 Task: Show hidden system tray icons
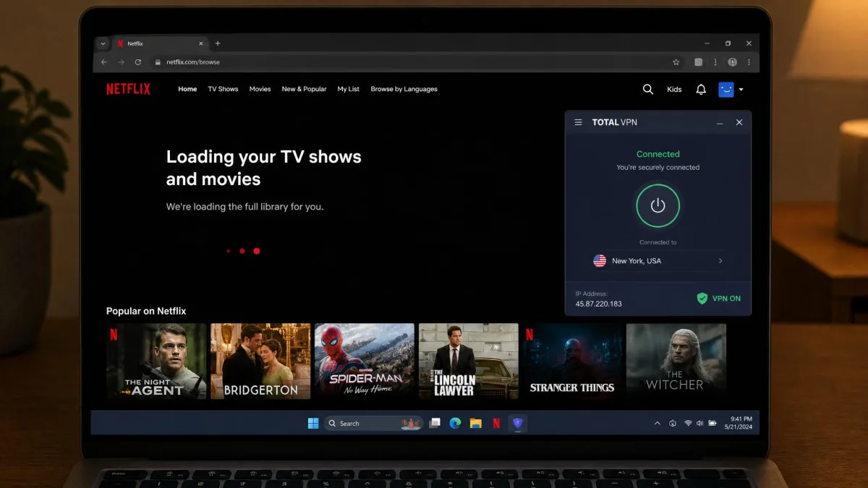(x=657, y=424)
